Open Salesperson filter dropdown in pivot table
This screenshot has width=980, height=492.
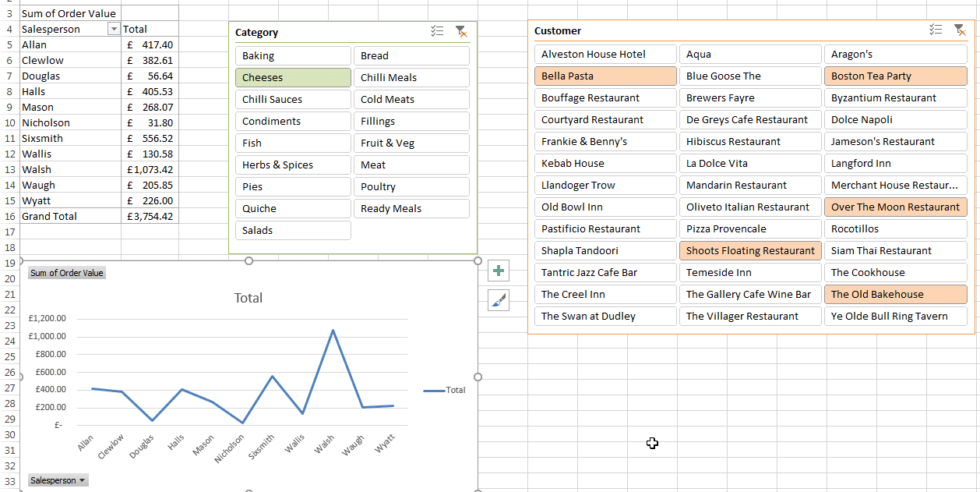pyautogui.click(x=114, y=29)
